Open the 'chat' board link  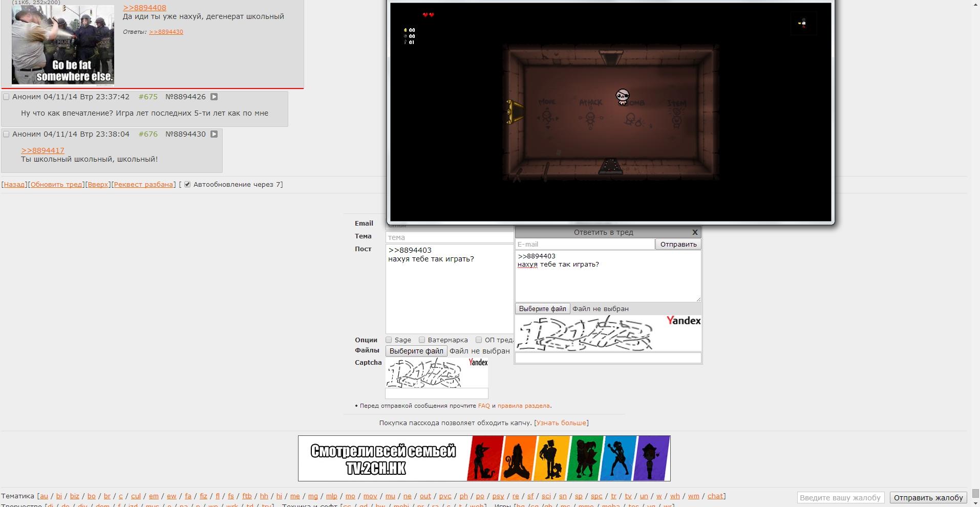(x=715, y=496)
